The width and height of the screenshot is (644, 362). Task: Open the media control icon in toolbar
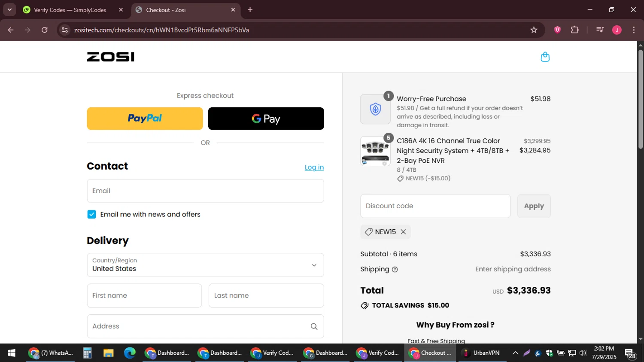600,30
